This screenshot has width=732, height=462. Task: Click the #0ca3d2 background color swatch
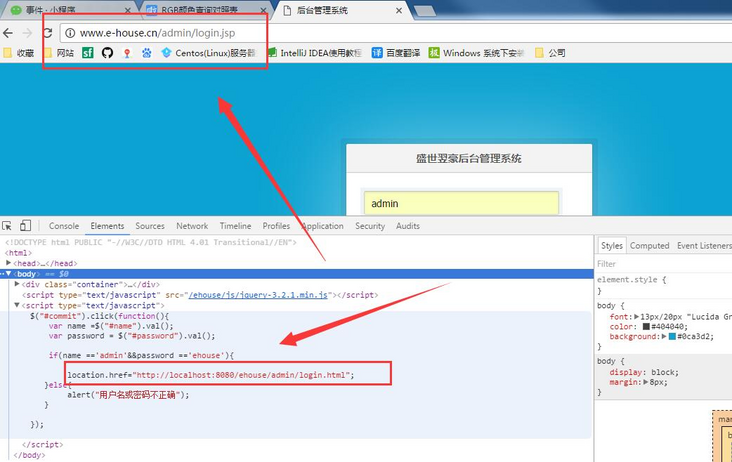point(672,336)
